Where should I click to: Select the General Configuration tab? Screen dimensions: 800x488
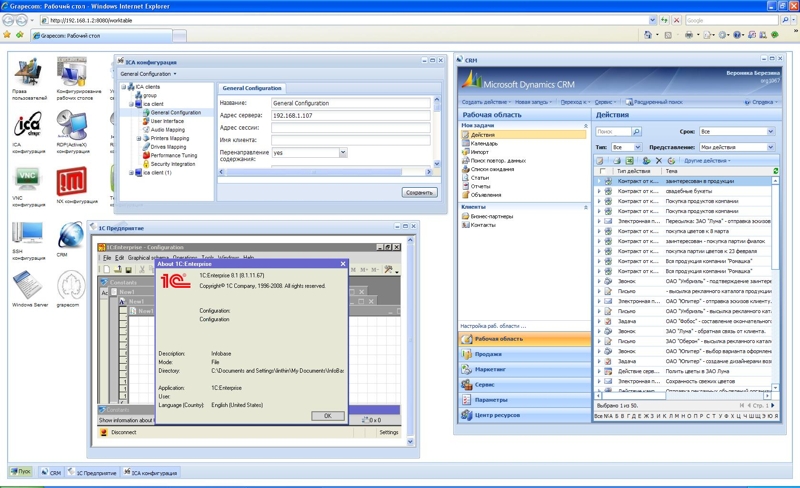pos(252,88)
